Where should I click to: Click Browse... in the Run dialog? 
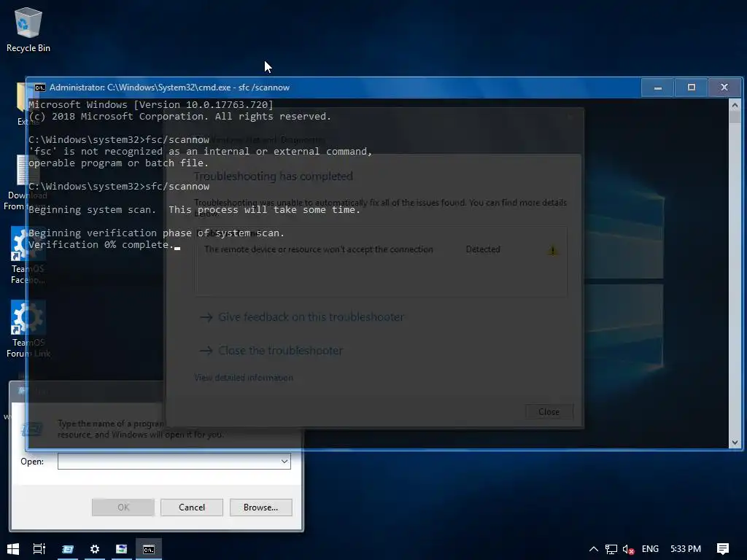click(x=260, y=507)
